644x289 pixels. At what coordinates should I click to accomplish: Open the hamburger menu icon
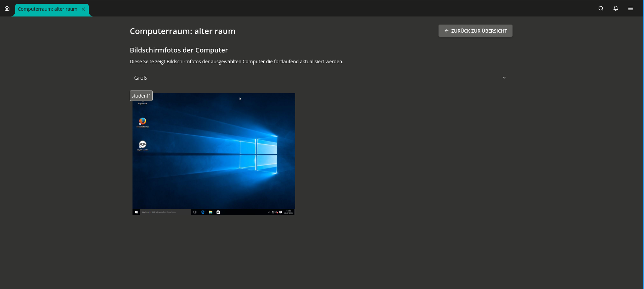[631, 9]
